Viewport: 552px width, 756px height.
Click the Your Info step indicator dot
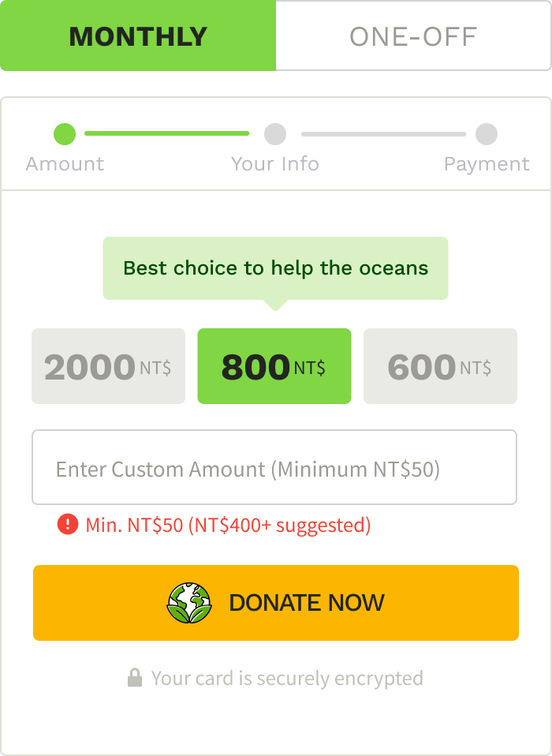point(275,133)
